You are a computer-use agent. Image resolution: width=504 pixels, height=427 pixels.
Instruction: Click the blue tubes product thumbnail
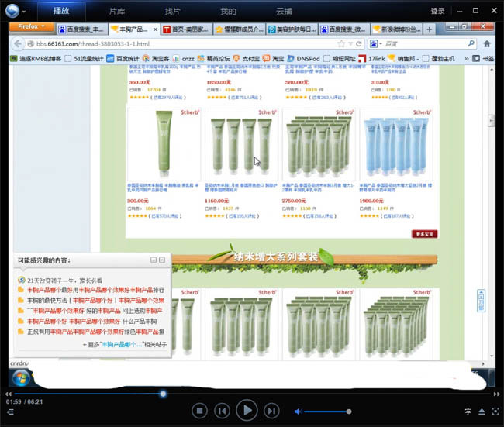(396, 145)
